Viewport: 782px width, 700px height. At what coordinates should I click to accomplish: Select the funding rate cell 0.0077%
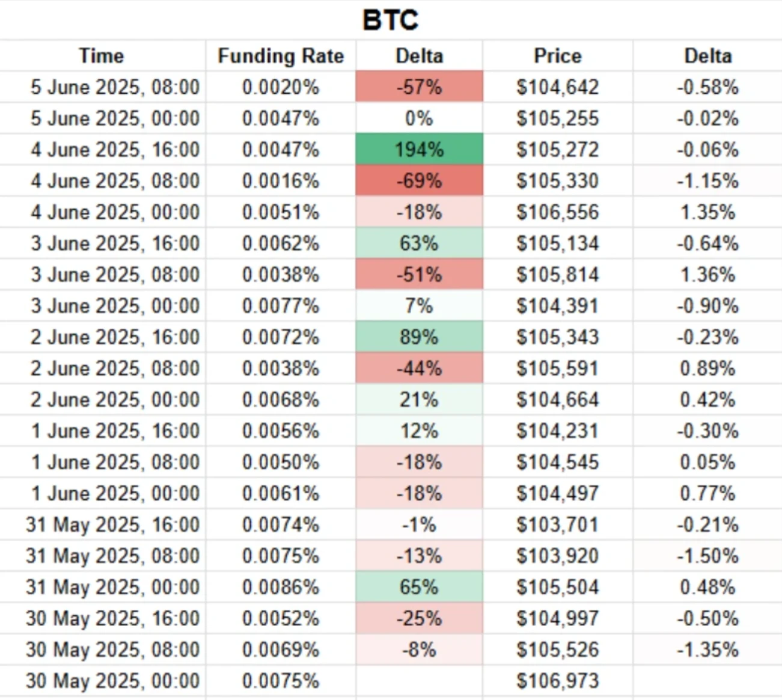coord(281,306)
